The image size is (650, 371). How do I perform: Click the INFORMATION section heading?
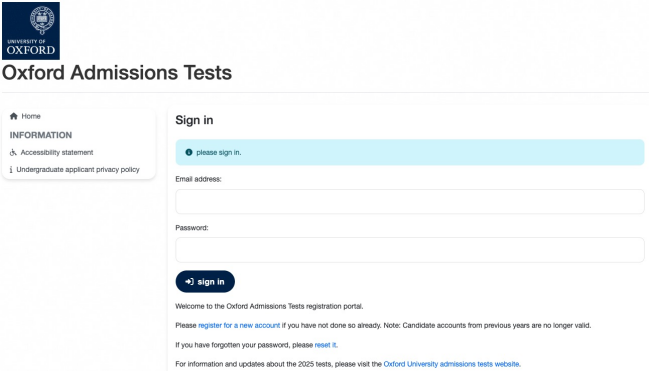pyautogui.click(x=41, y=135)
